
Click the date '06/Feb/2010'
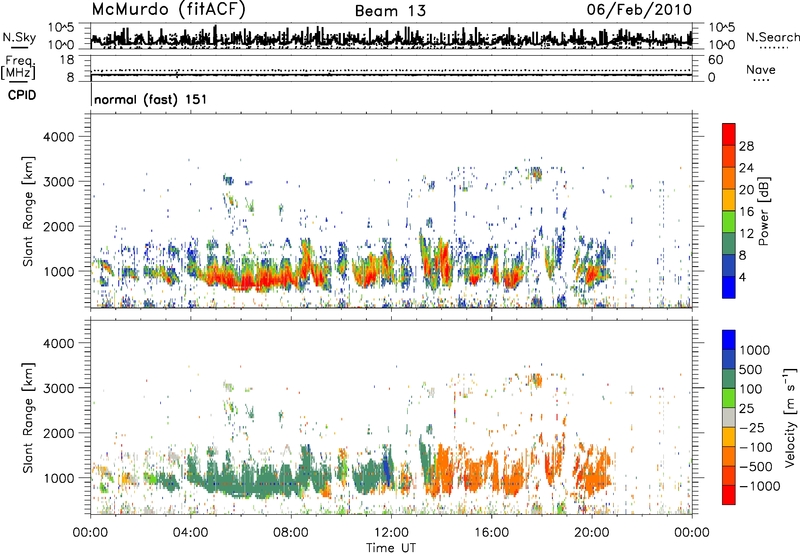639,9
